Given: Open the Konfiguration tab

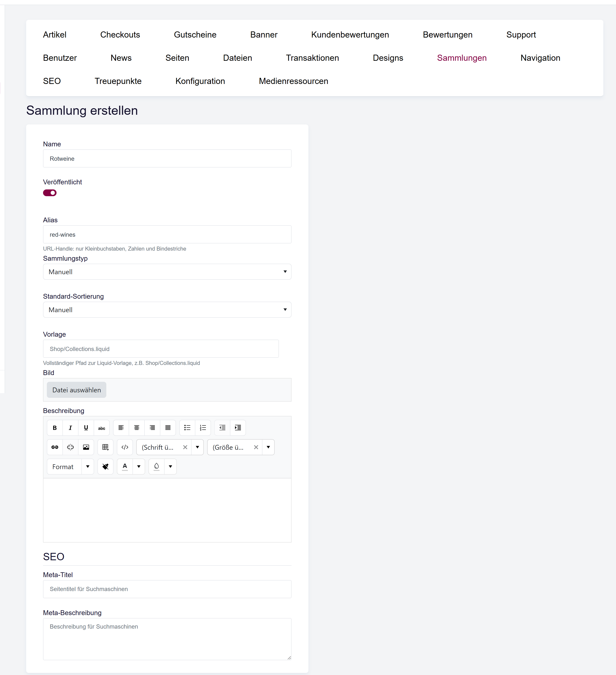Looking at the screenshot, I should [200, 81].
